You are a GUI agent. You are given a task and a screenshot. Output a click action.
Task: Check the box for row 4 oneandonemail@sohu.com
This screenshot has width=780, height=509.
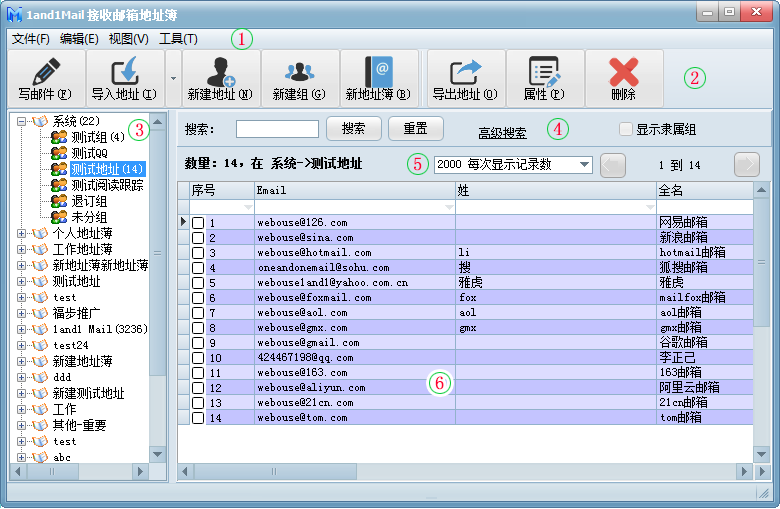pyautogui.click(x=198, y=268)
